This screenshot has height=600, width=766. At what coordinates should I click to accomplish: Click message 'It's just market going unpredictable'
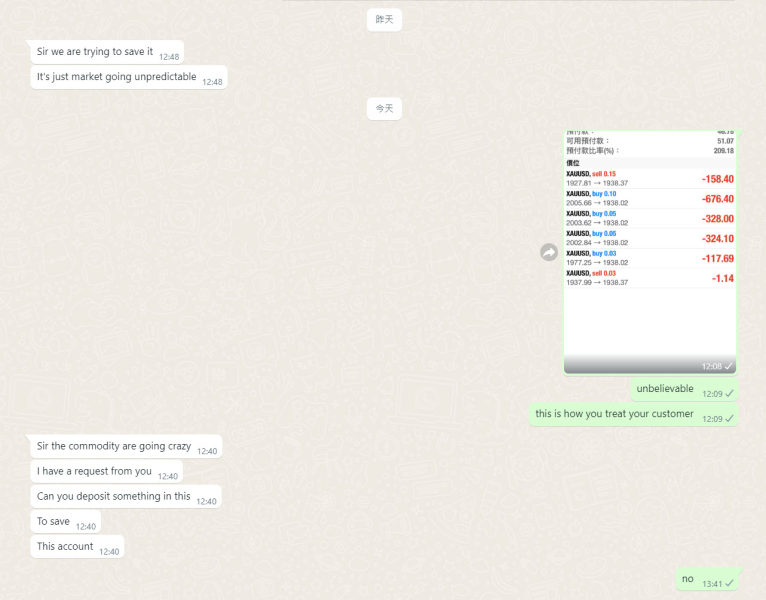pos(129,77)
